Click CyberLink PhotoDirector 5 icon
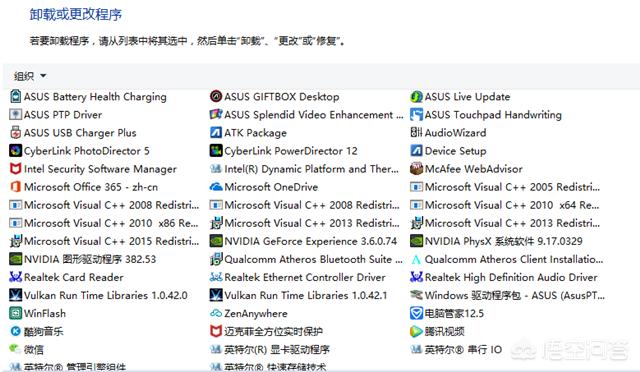 point(16,151)
